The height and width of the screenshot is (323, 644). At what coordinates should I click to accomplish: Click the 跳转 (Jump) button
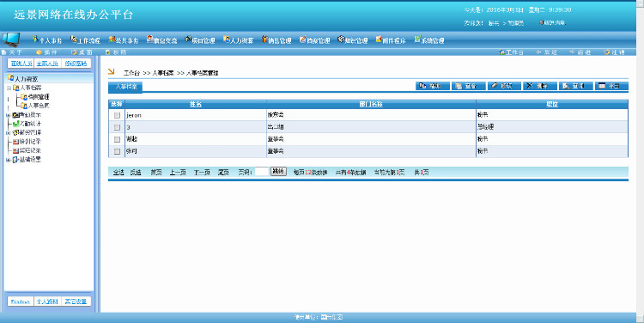278,171
